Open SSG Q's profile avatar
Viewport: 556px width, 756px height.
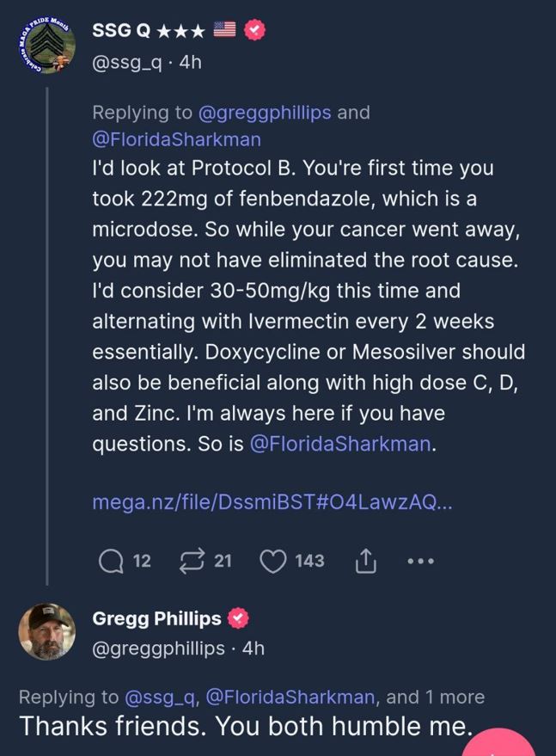point(46,46)
